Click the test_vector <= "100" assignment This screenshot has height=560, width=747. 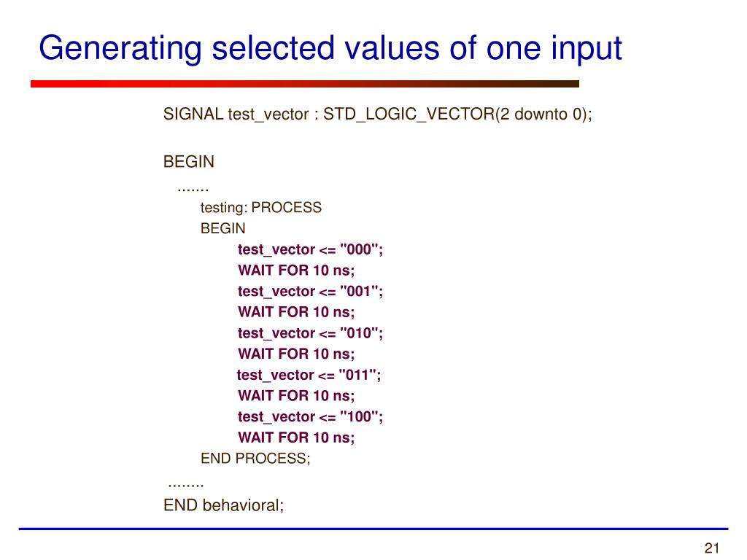click(310, 417)
